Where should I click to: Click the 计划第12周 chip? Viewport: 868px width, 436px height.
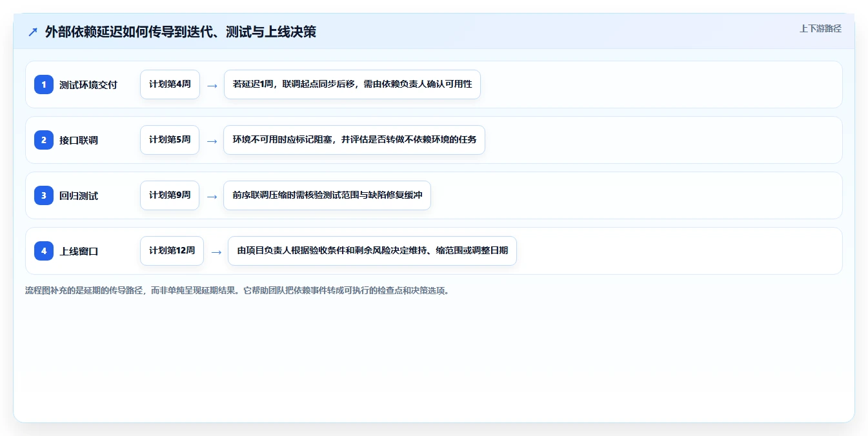point(172,251)
